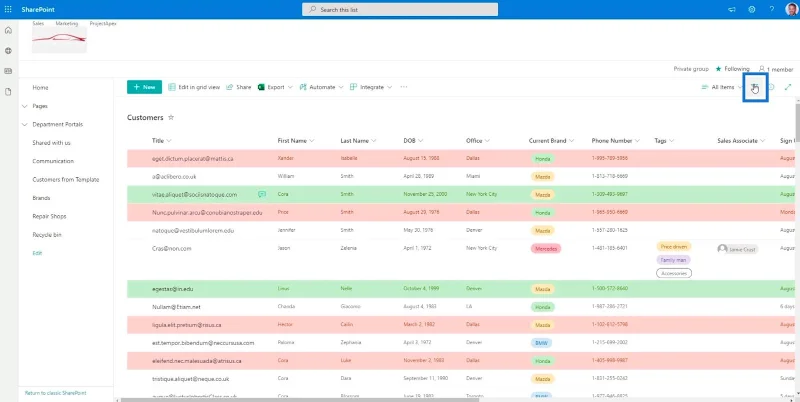The width and height of the screenshot is (800, 402).
Task: Open the Repair Shops navigation link
Action: pyautogui.click(x=49, y=216)
